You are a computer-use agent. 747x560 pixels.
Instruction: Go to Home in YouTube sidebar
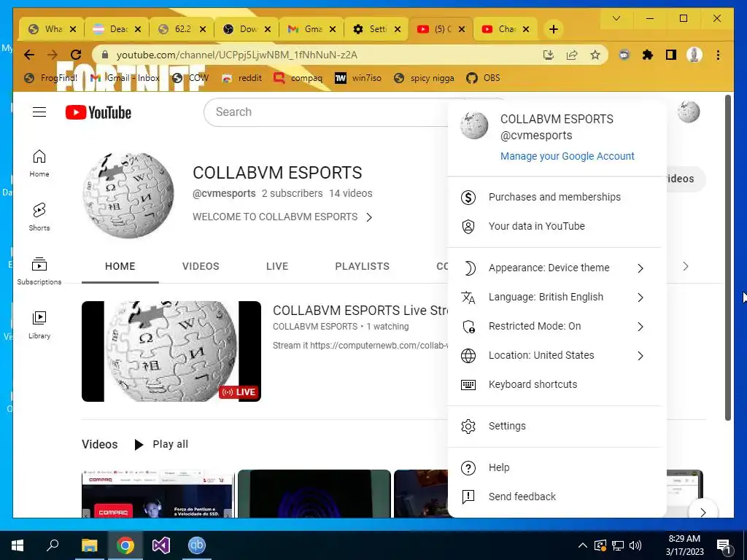(39, 163)
